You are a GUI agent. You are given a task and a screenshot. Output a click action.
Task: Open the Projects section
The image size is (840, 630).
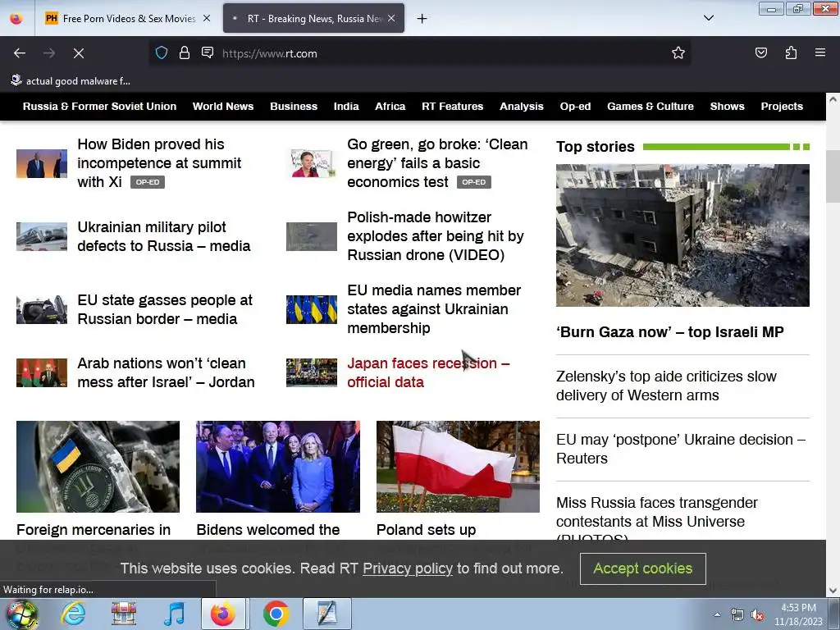[x=782, y=106]
